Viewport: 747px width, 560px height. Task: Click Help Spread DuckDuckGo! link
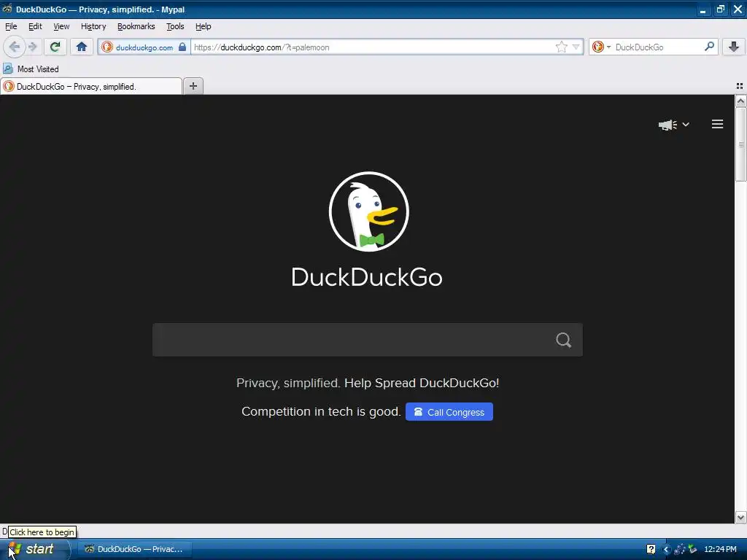pos(422,383)
